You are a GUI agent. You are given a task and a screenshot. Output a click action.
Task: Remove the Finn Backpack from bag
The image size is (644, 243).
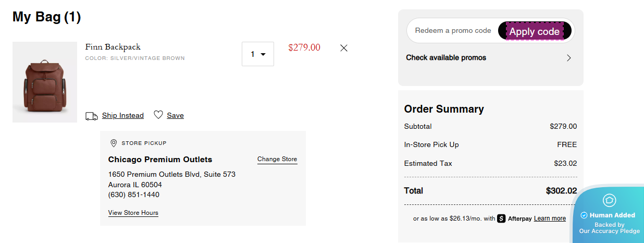[x=344, y=48]
